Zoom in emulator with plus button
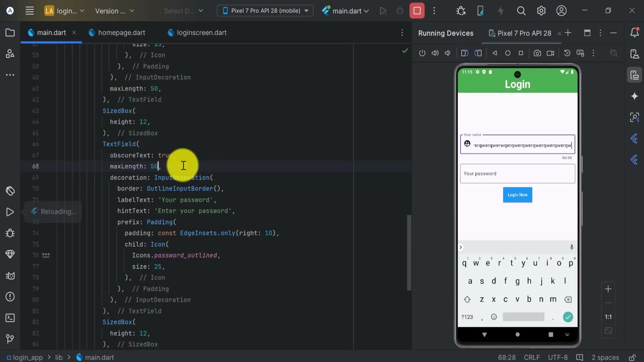Screen dimensions: 644x362 608,289
